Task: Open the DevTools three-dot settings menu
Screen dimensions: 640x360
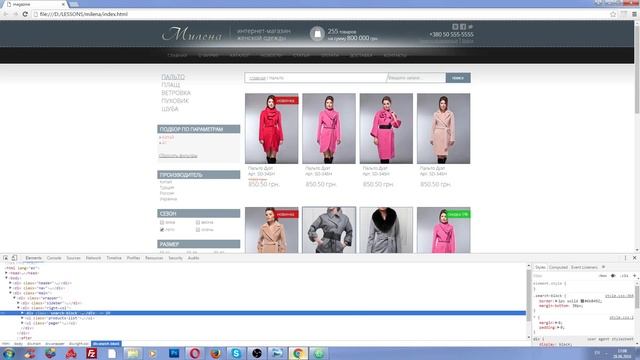Action: coord(625,258)
